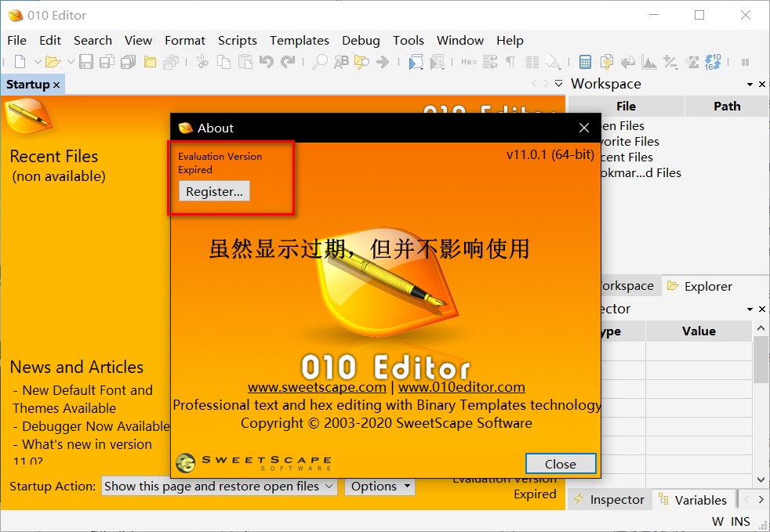770x532 pixels.
Task: Click the Path column header
Action: (x=727, y=106)
